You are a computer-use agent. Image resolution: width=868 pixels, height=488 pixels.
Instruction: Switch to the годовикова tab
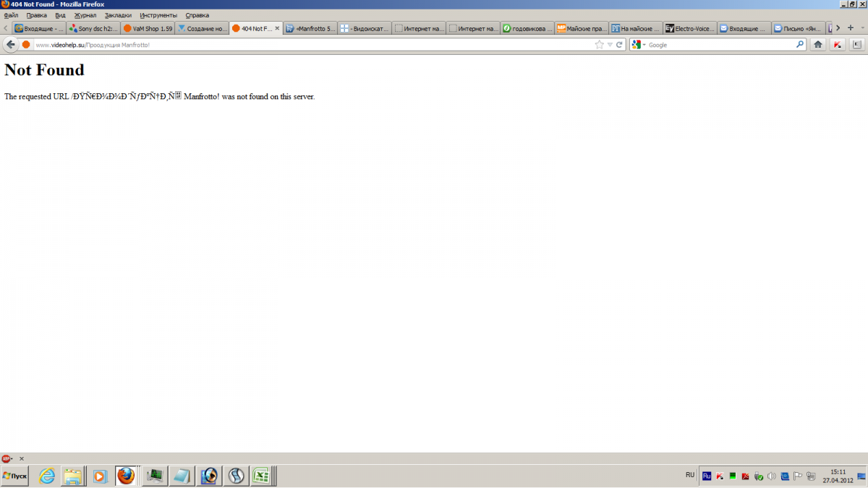[527, 28]
